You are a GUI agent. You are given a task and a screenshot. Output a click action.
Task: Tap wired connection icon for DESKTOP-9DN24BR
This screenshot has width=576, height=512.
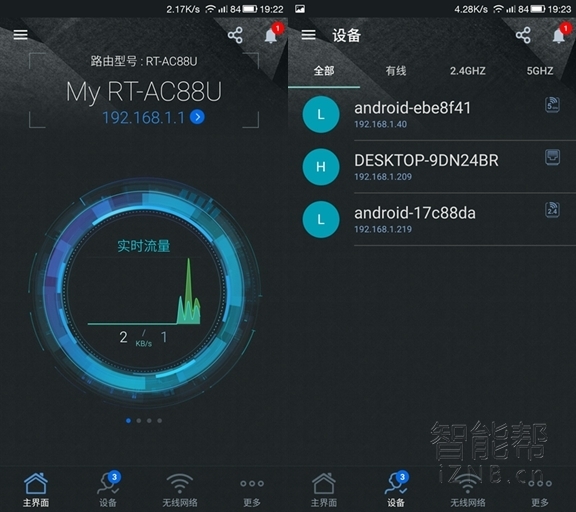552,157
